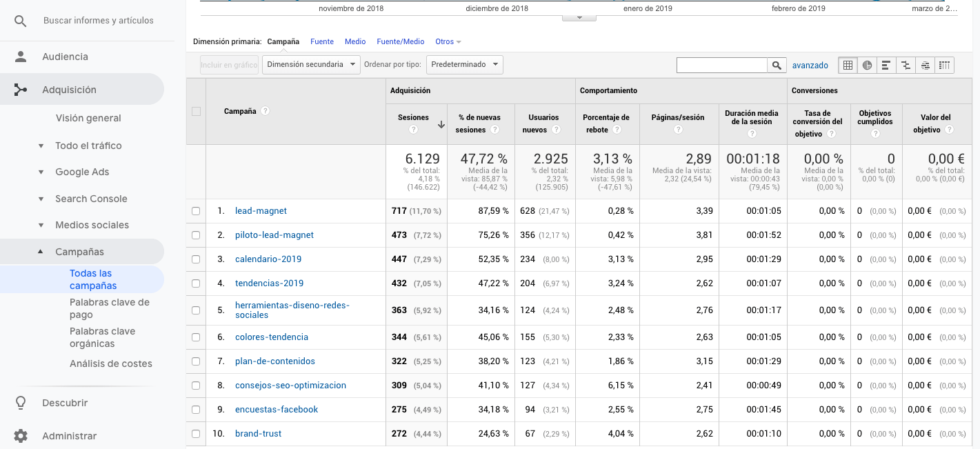Open the Dimensión secundaria dropdown
This screenshot has width=980, height=449.
pos(311,65)
